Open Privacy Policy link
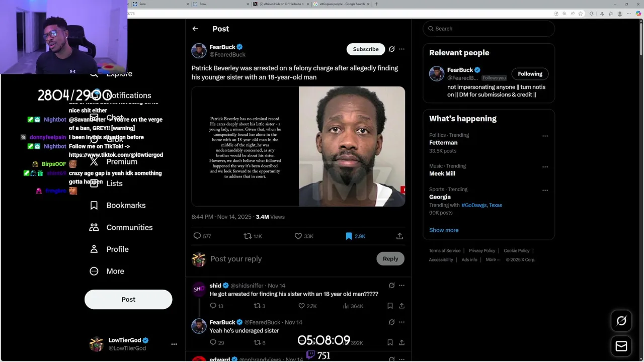Viewport: 644px width, 362px height. [x=482, y=251]
